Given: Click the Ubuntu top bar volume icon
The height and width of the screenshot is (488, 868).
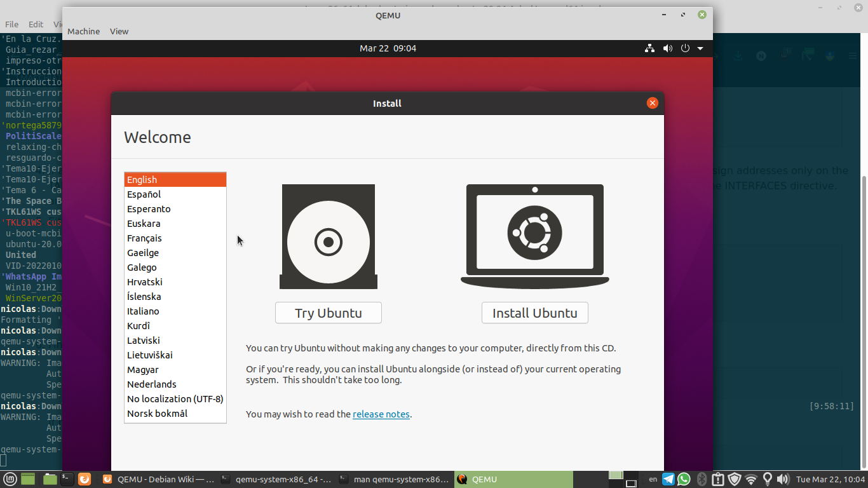Looking at the screenshot, I should tap(667, 48).
